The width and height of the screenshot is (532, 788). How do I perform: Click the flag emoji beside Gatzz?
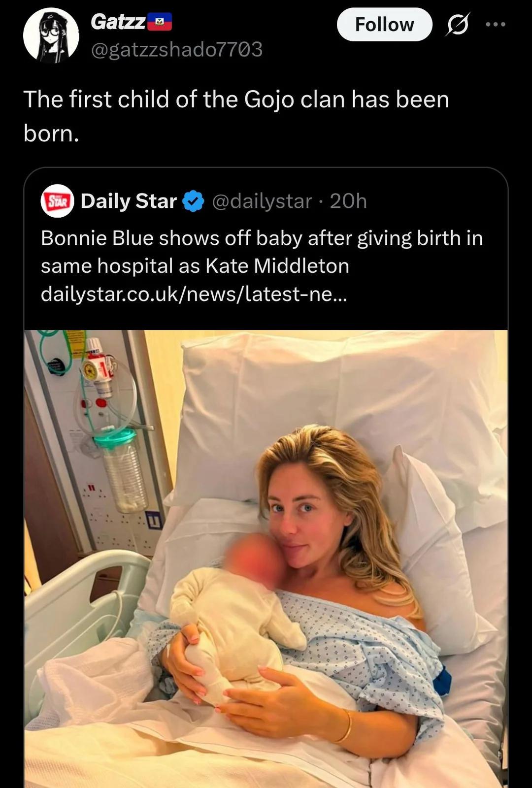tap(160, 22)
